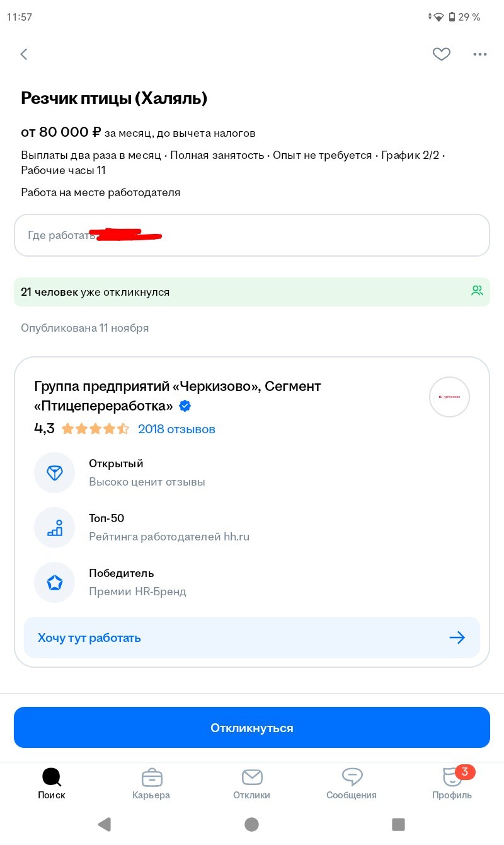Open the Сообщения tab
The width and height of the screenshot is (504, 845).
352,784
